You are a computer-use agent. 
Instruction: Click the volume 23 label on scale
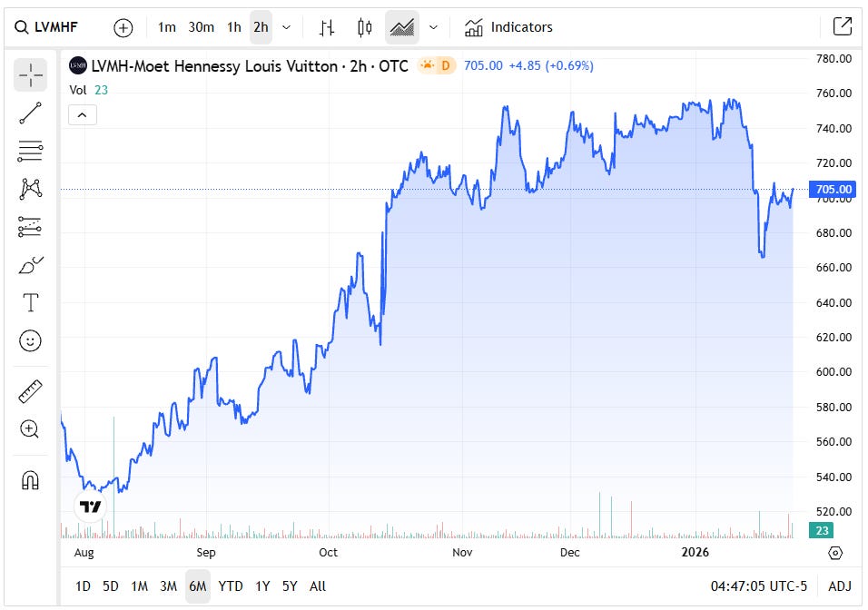tap(822, 530)
